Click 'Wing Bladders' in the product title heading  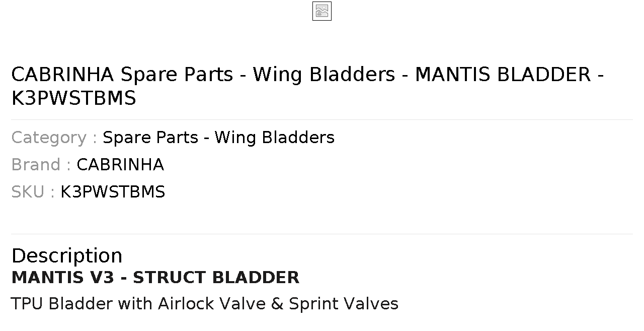coord(324,75)
